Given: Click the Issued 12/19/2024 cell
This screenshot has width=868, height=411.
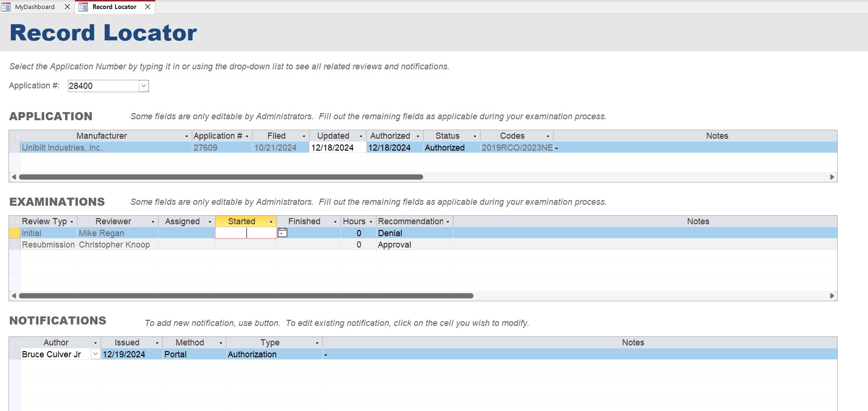Looking at the screenshot, I should pos(132,354).
